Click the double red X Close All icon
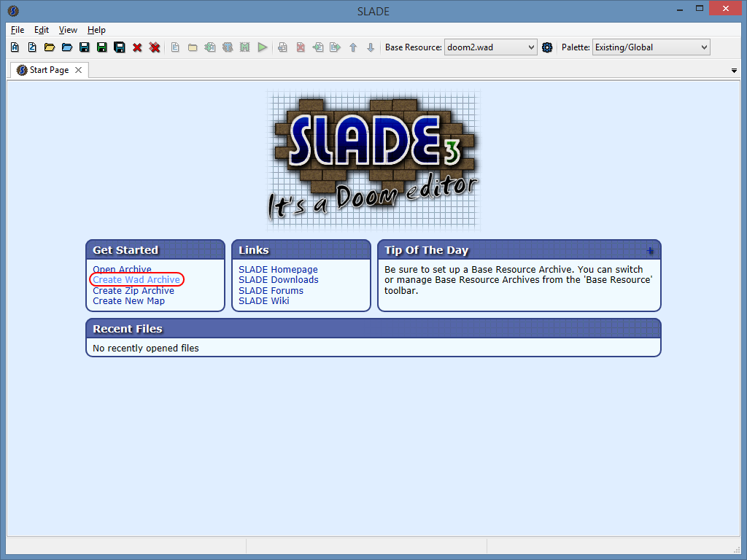 pos(155,47)
